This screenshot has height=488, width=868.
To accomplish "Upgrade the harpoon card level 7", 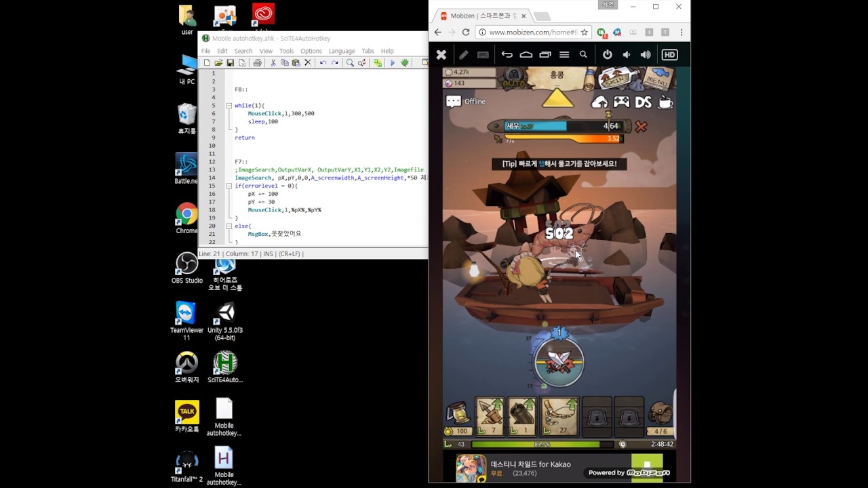I will click(x=490, y=416).
